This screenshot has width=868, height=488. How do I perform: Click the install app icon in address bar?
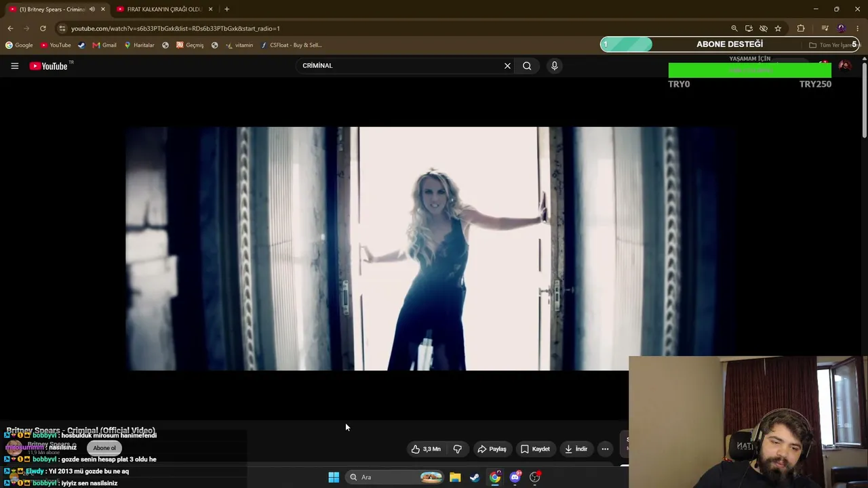(x=749, y=28)
